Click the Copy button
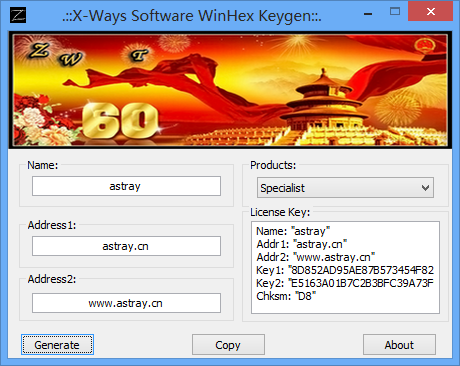This screenshot has height=366, width=460. [x=228, y=345]
